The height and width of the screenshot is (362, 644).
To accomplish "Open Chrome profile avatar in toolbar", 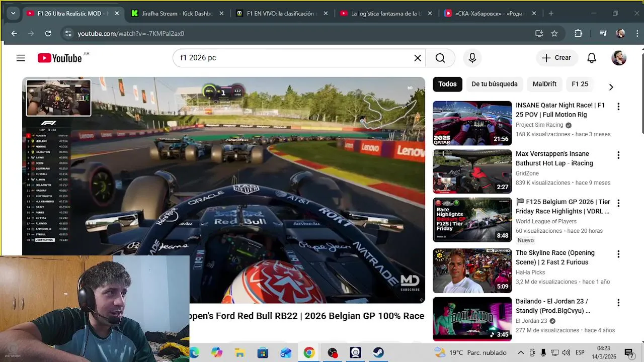I will click(621, 33).
